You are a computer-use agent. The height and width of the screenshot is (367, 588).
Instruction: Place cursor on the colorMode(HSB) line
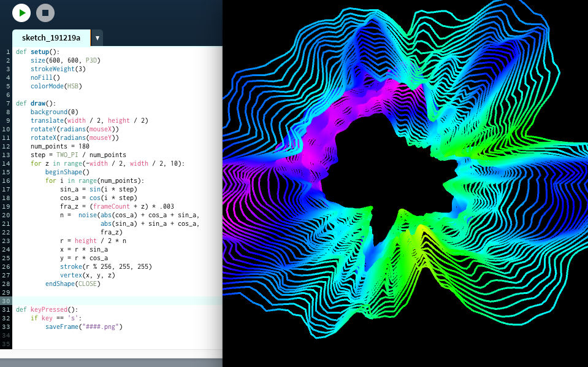click(56, 87)
